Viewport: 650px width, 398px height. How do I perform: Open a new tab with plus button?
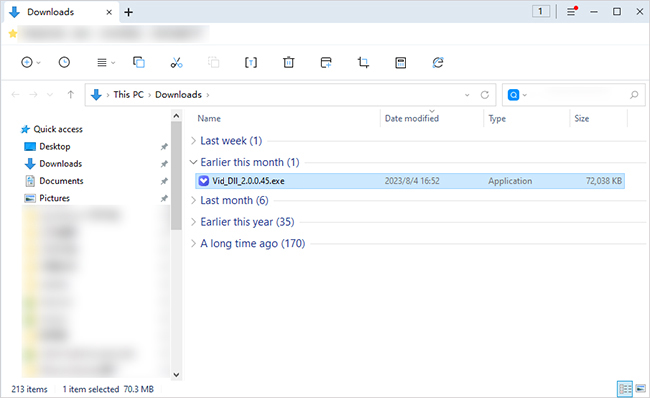(129, 12)
